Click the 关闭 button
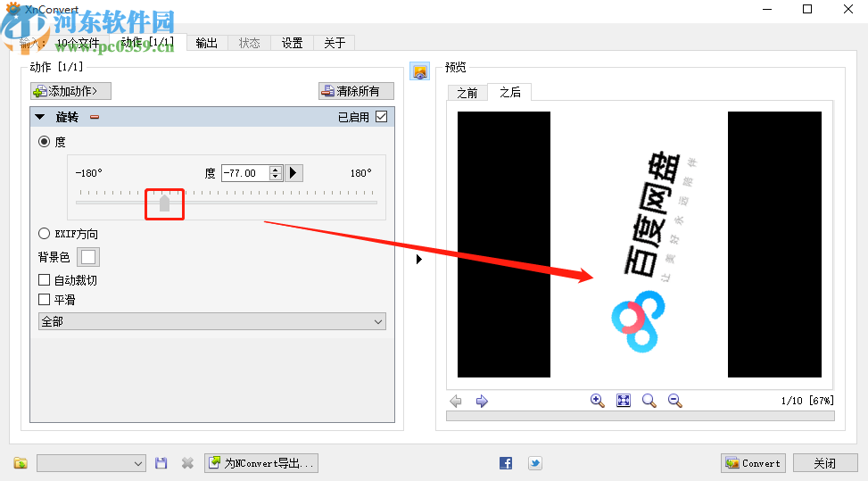Viewport: 868px width, 481px height. click(825, 463)
